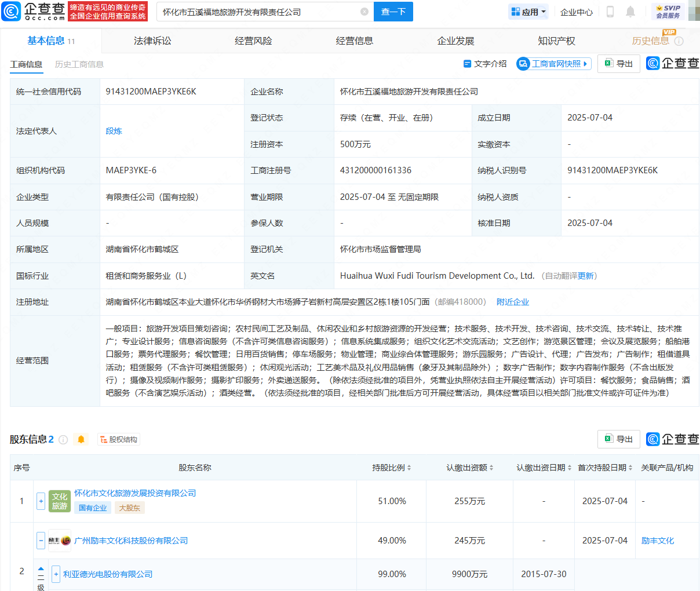Click the 大股东 tag
The width and height of the screenshot is (700, 591).
point(129,508)
